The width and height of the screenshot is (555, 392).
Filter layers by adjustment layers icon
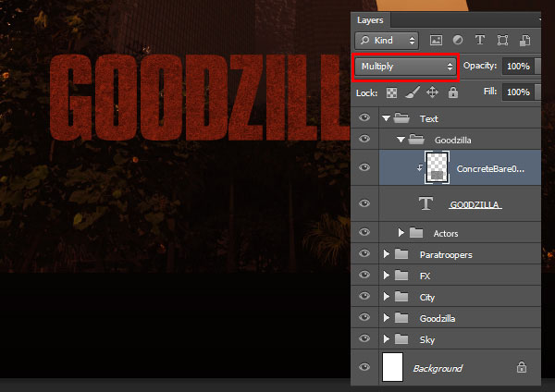pyautogui.click(x=458, y=40)
